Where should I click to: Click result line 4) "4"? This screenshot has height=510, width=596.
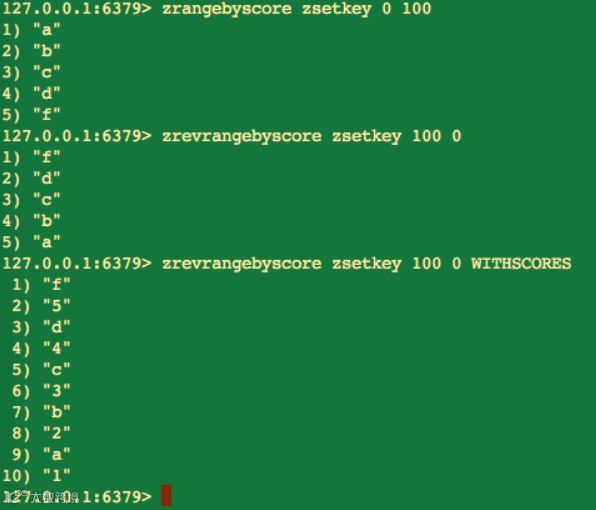click(41, 348)
